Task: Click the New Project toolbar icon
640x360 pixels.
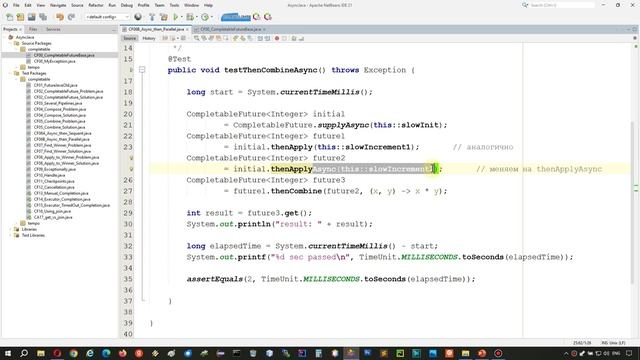Action: pos(20,17)
